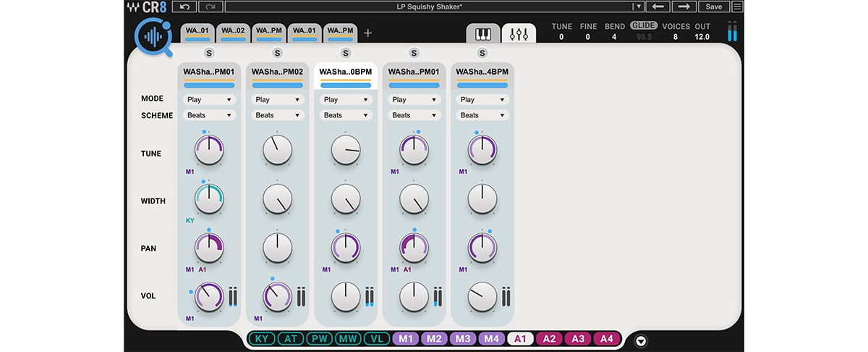Screen dimensions: 868x352
Task: Click the VOICES value 8
Action: coord(676,36)
